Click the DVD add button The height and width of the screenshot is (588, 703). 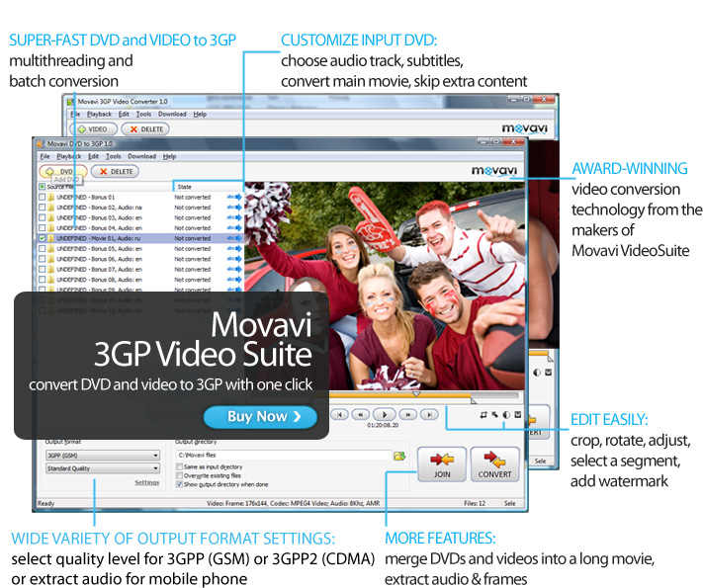coord(63,171)
